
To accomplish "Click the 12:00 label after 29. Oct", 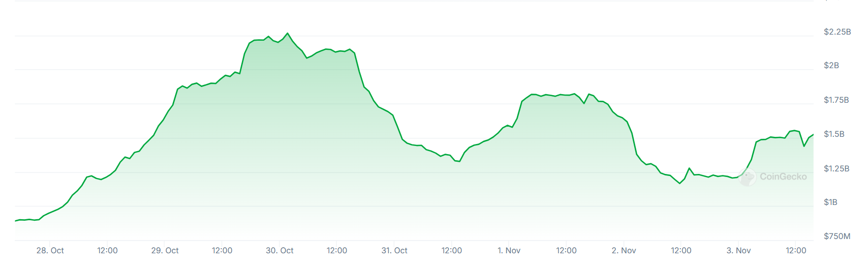I will tap(222, 251).
